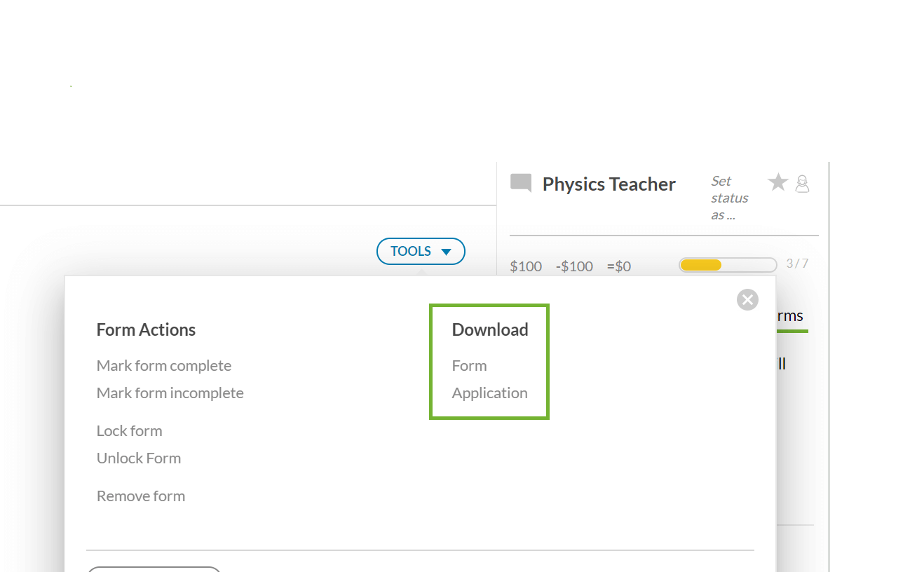Download the Application

489,393
